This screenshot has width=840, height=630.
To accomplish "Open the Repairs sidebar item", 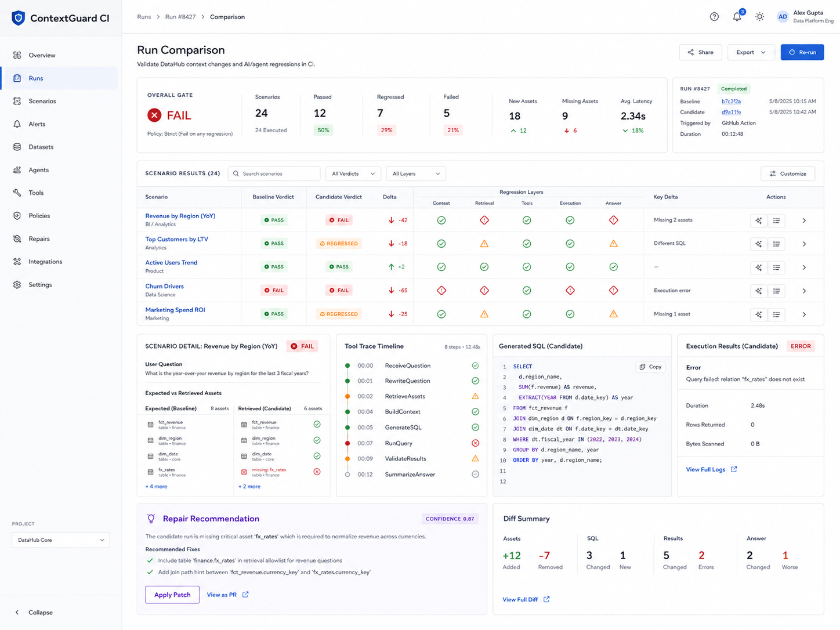I will click(39, 239).
